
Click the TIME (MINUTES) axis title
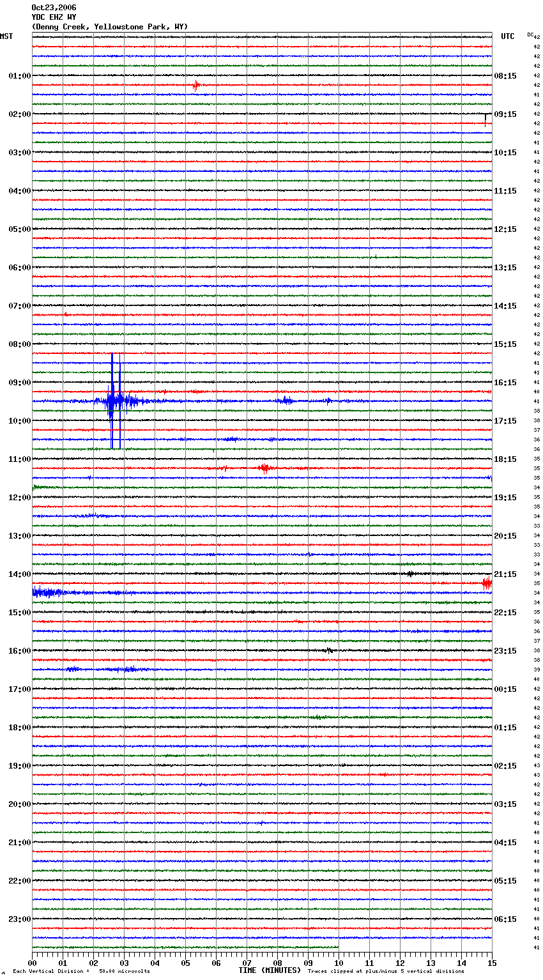click(x=270, y=970)
